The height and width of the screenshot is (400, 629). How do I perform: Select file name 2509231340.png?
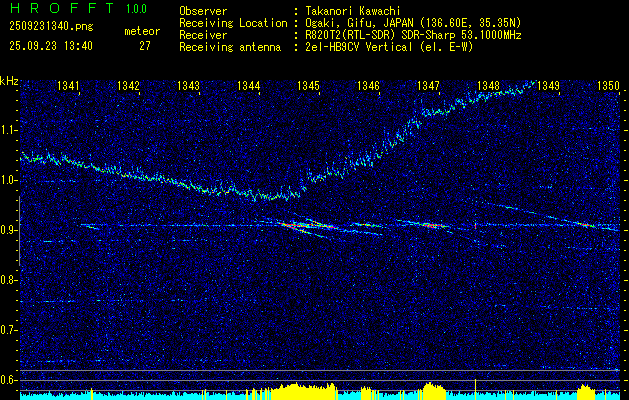(x=51, y=27)
